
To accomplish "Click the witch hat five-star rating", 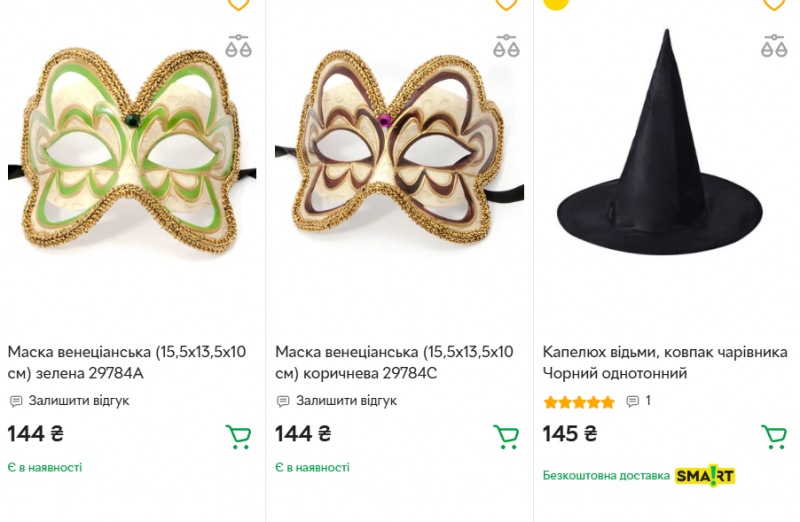I will click(x=579, y=402).
